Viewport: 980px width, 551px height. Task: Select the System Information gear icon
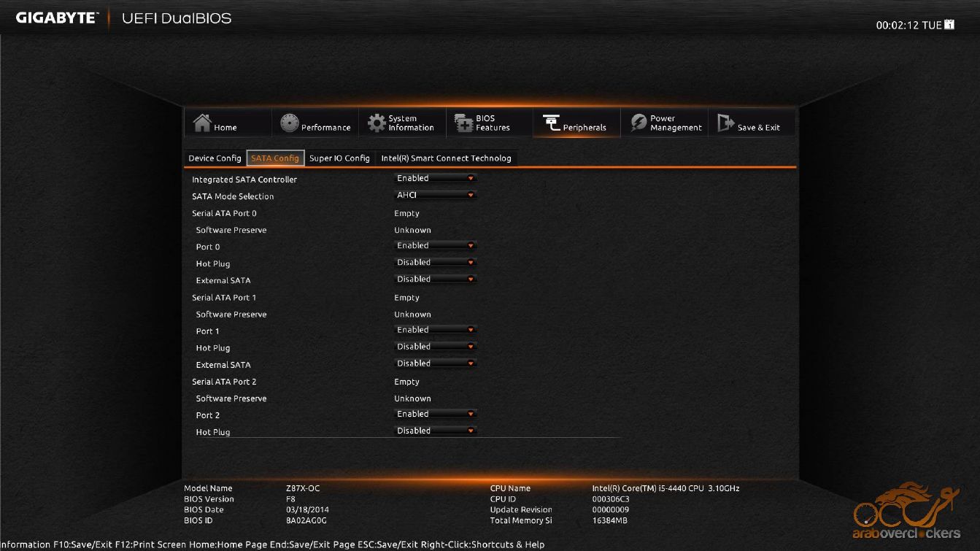click(377, 123)
